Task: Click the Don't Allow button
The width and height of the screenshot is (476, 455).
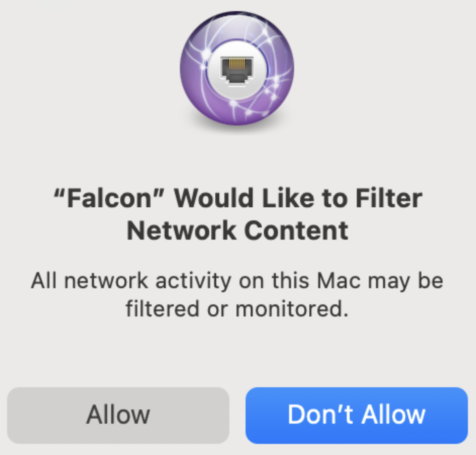Action: pyautogui.click(x=356, y=415)
